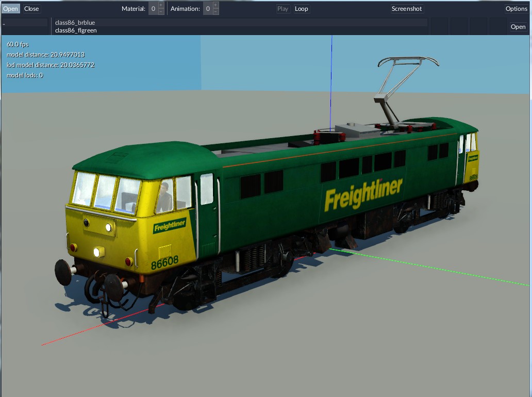Select class86_flgreen in the file list
The image size is (532, 397).
coord(241,30)
